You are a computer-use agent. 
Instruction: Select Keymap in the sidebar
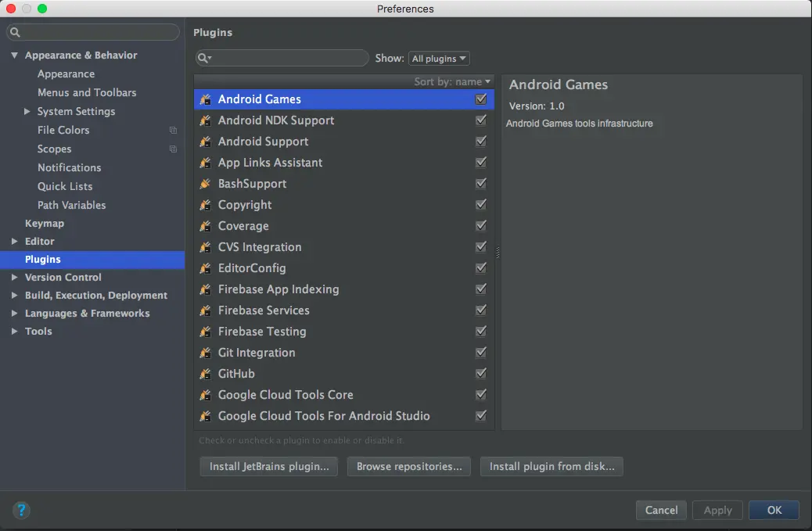coord(45,224)
